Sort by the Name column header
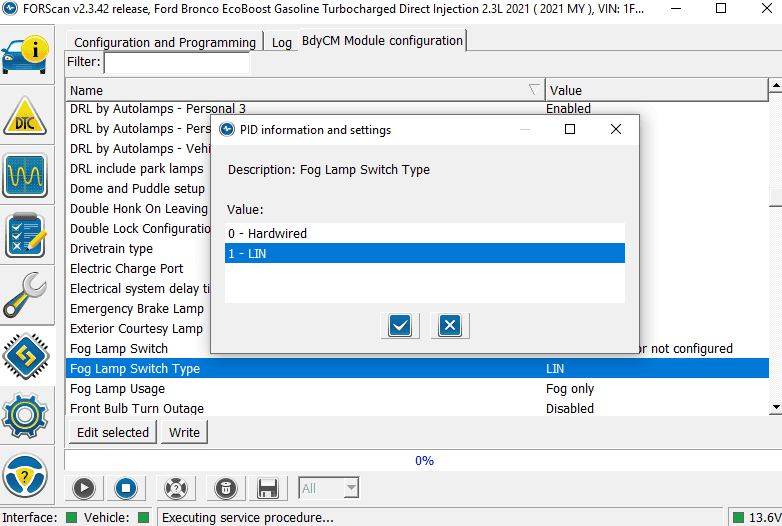The height and width of the screenshot is (526, 782). coord(305,90)
